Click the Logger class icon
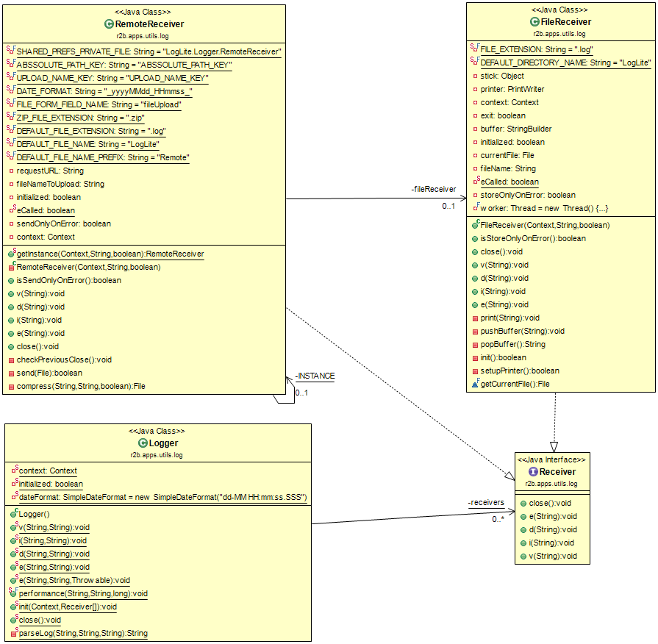 [x=146, y=443]
